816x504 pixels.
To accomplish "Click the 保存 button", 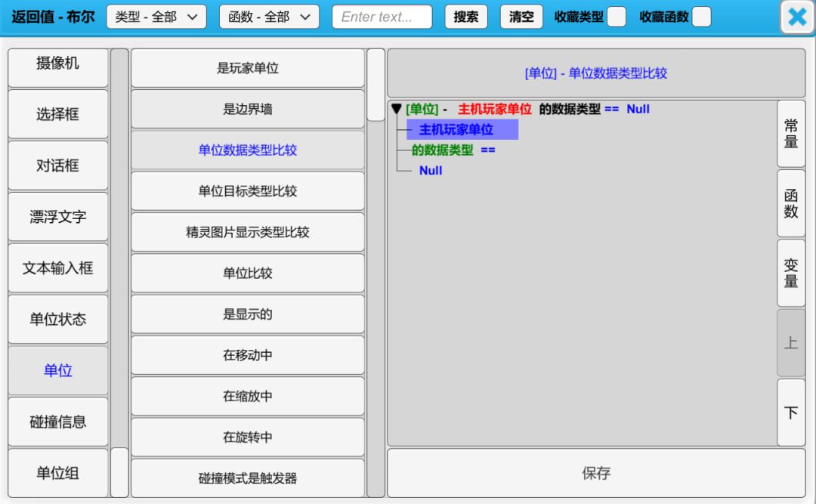I will pyautogui.click(x=596, y=473).
